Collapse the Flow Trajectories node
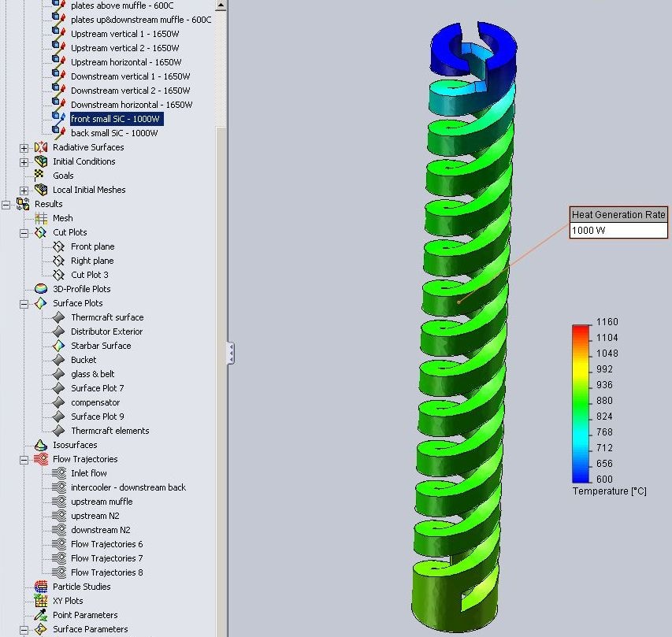 24,460
